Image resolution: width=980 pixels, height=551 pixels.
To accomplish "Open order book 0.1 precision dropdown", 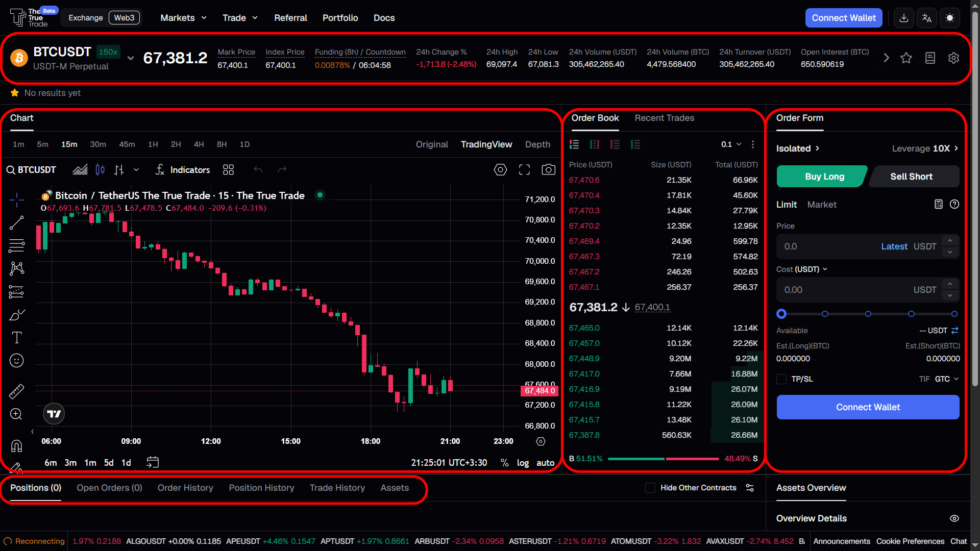I will (x=731, y=144).
